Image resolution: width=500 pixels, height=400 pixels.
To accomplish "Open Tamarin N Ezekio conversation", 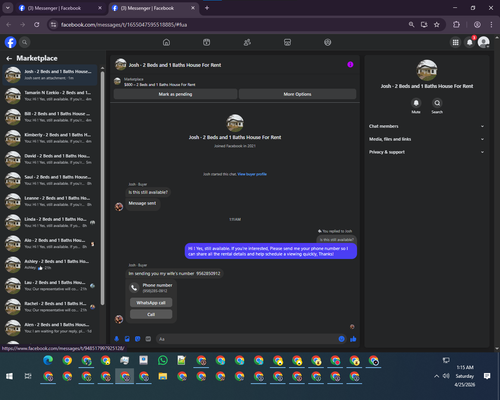I will click(50, 96).
